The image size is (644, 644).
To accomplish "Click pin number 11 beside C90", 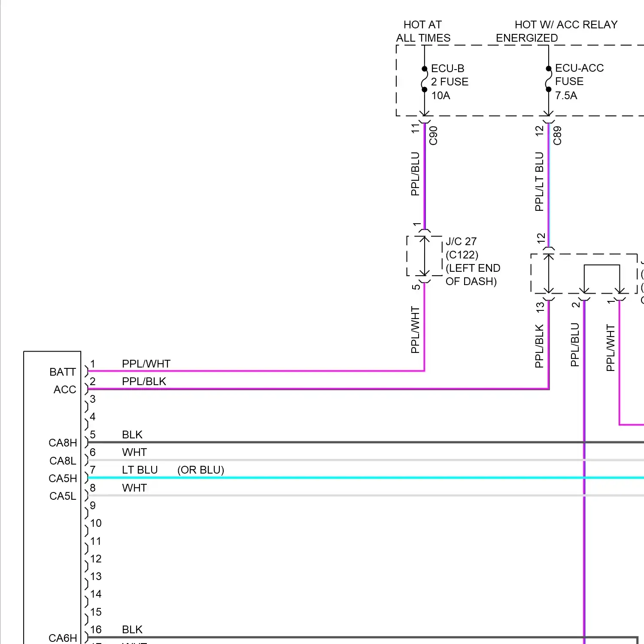I will tap(415, 128).
